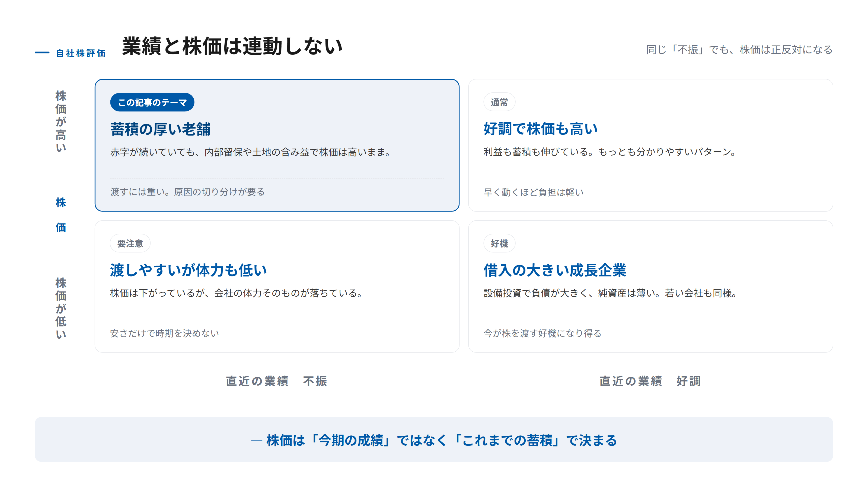Image resolution: width=868 pixels, height=488 pixels.
Task: Select the 「蓄積の厚い老舗」 card heading
Action: coord(160,129)
